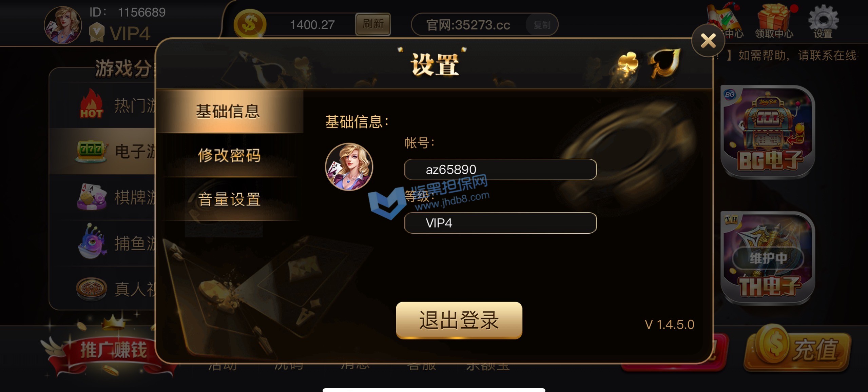Select the HOT flame 热门 category icon
Viewport: 868px width, 392px height.
tap(91, 104)
